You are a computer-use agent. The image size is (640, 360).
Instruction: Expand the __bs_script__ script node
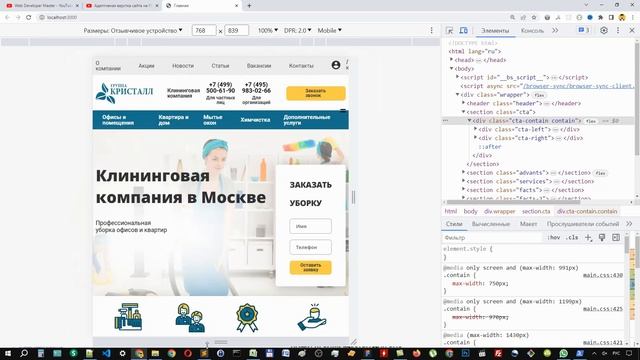(458, 77)
